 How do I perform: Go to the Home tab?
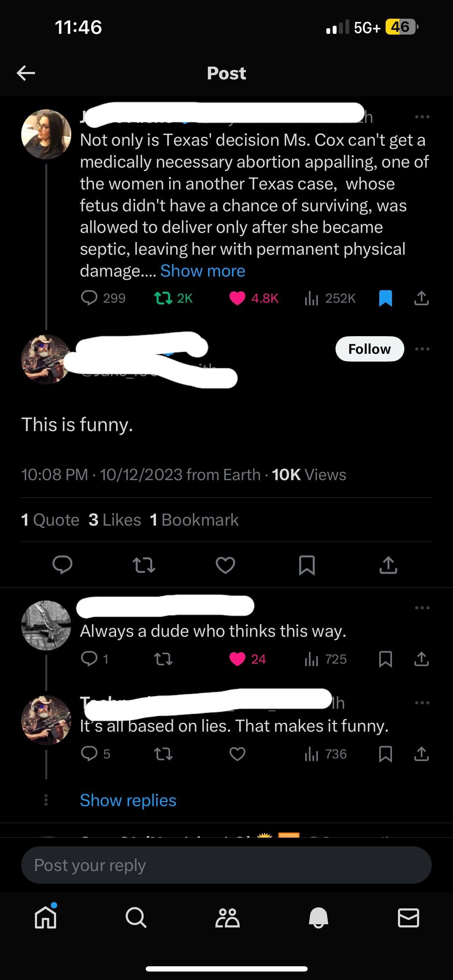(x=46, y=918)
